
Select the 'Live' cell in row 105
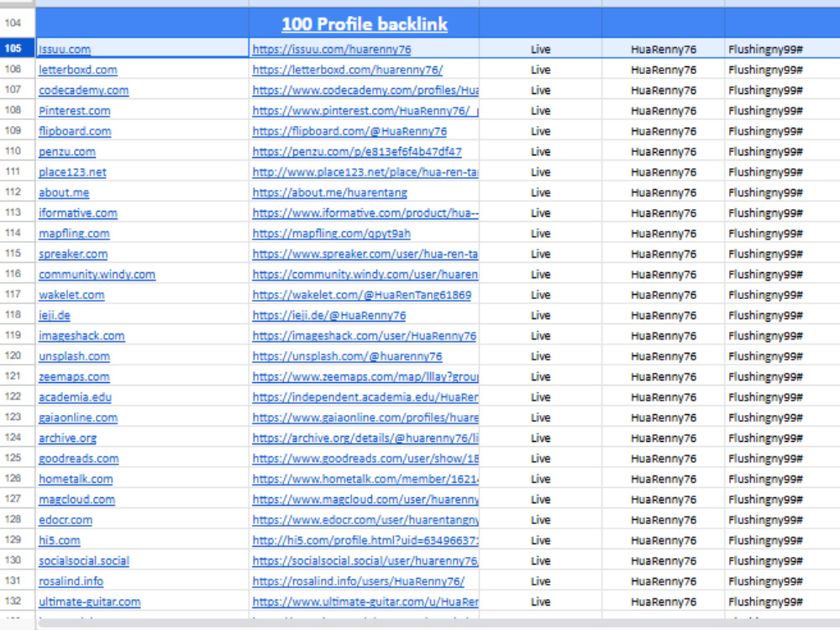tap(540, 50)
